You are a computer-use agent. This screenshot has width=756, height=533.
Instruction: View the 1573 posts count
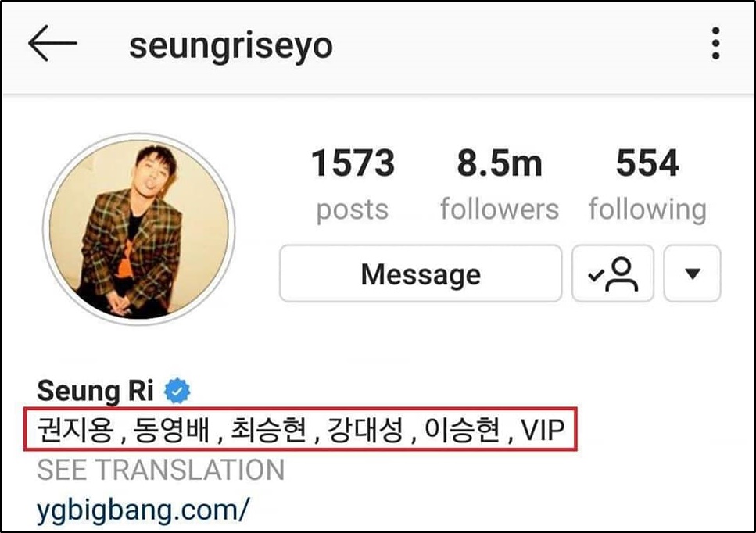(x=353, y=184)
